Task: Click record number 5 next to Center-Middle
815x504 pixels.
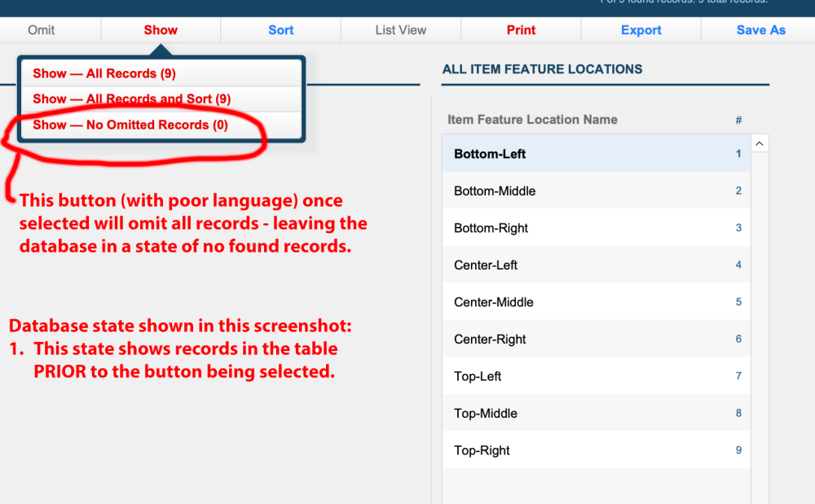Action: tap(738, 301)
